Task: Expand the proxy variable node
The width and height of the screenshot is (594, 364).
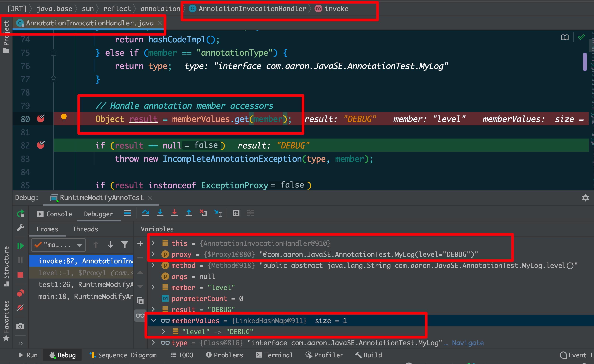Action: coord(153,254)
